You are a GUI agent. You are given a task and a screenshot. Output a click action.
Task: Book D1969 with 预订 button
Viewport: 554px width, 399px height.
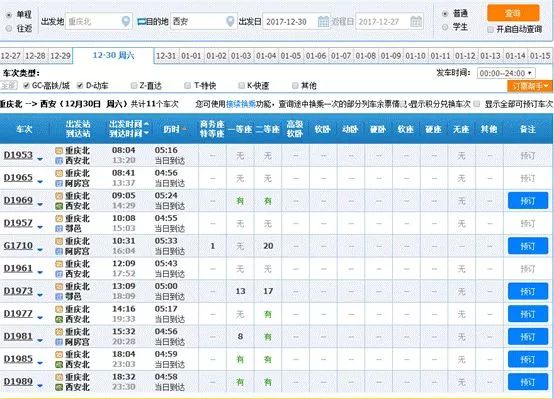[528, 201]
